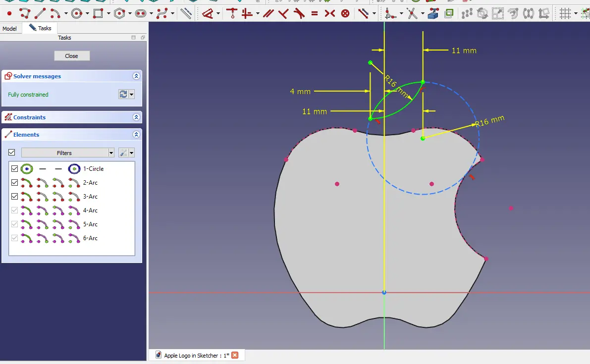Apply the Symmetric constraint

click(x=330, y=13)
